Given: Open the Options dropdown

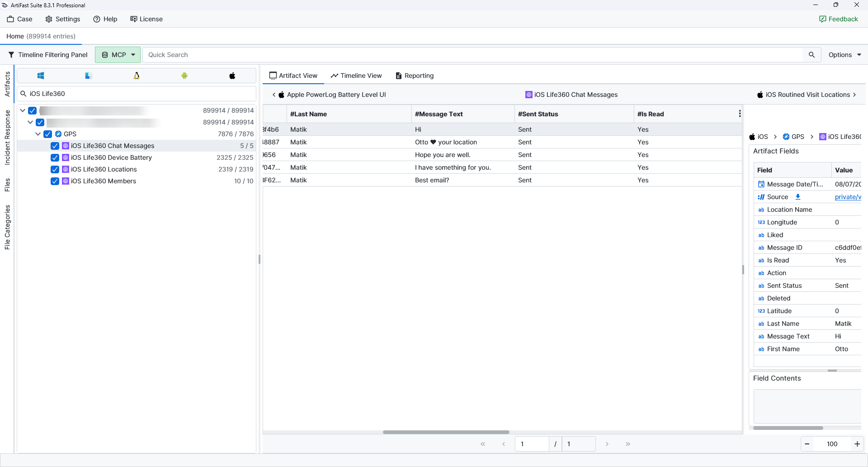Looking at the screenshot, I should coord(844,55).
